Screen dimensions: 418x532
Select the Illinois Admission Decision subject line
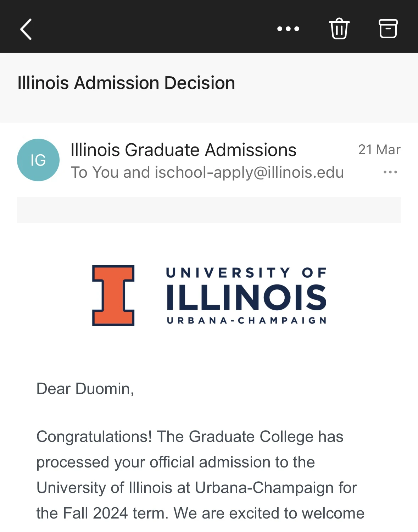(x=126, y=83)
